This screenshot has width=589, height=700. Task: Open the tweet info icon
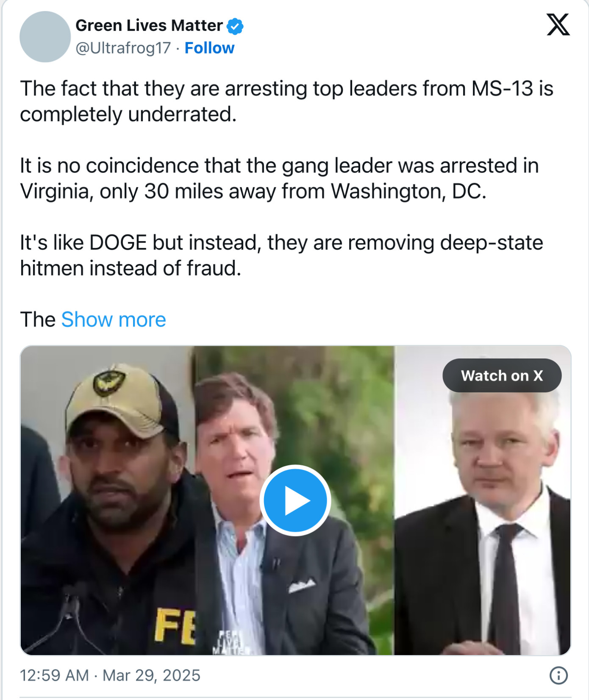558,675
